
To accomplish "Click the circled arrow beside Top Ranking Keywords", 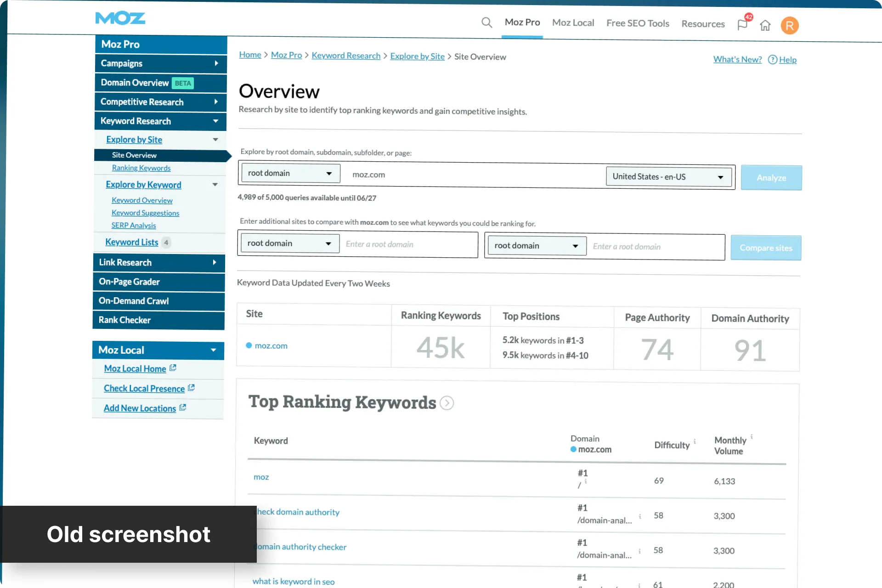I will coord(447,403).
